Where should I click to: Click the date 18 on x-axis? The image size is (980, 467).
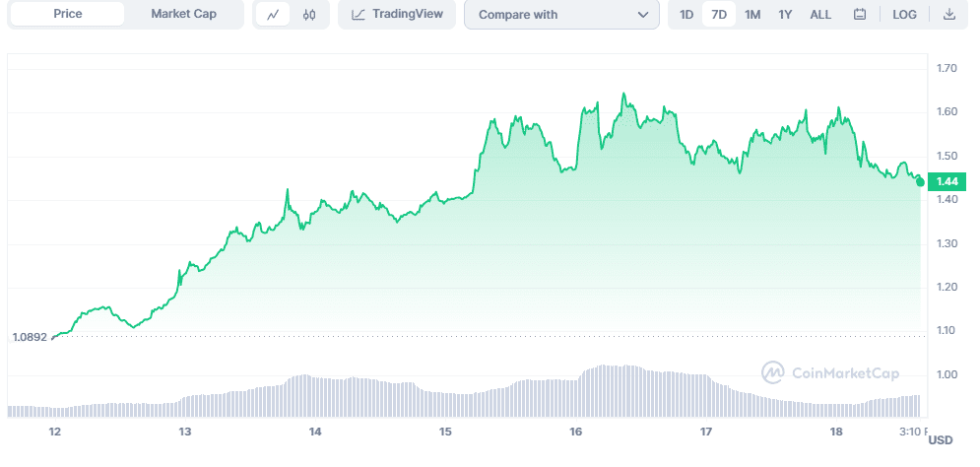point(836,432)
